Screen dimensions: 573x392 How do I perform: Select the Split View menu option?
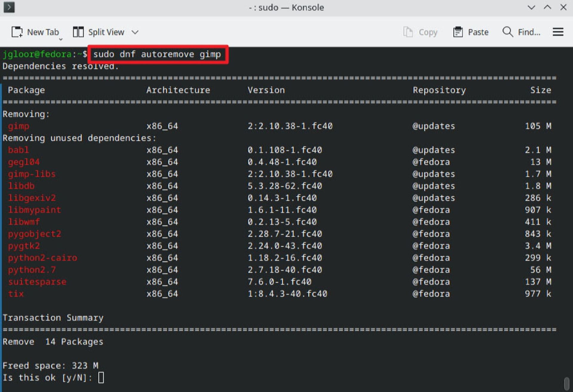tap(100, 32)
